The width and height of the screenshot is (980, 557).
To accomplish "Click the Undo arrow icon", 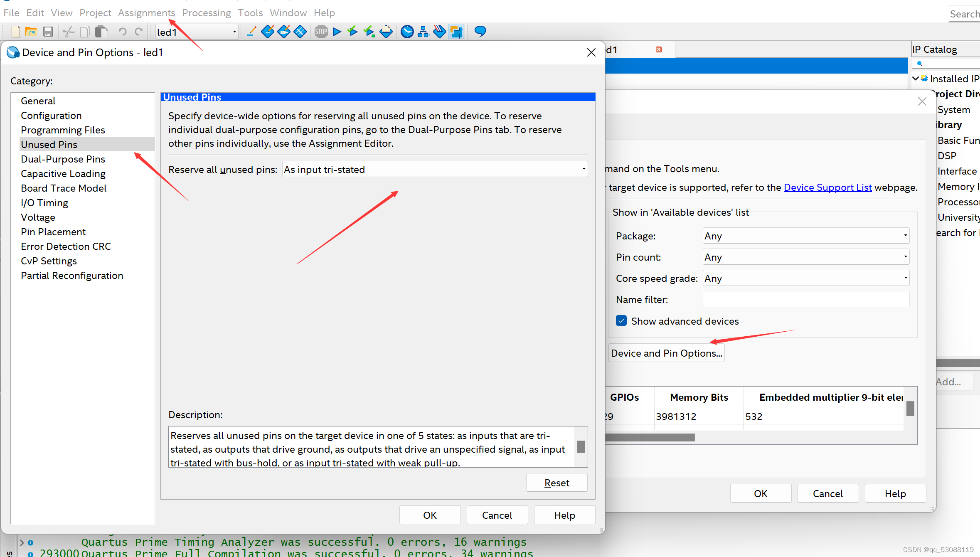I will 122,32.
